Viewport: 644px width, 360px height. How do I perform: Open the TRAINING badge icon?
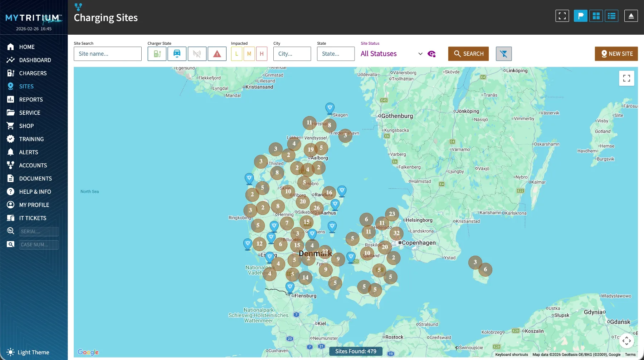[x=11, y=139]
